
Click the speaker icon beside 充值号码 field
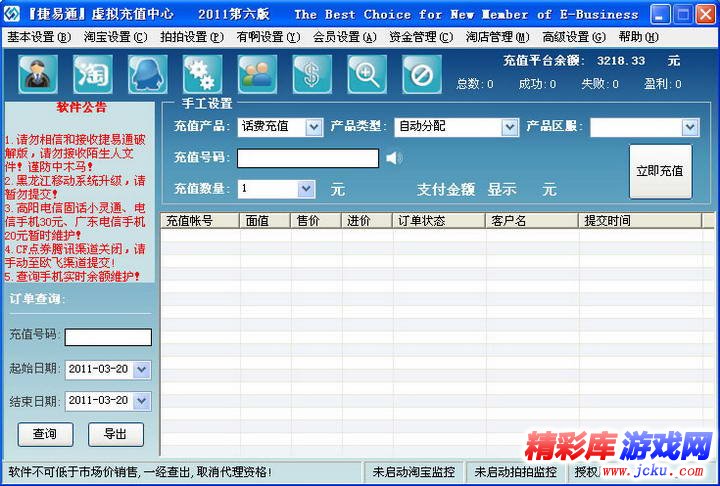coord(394,157)
